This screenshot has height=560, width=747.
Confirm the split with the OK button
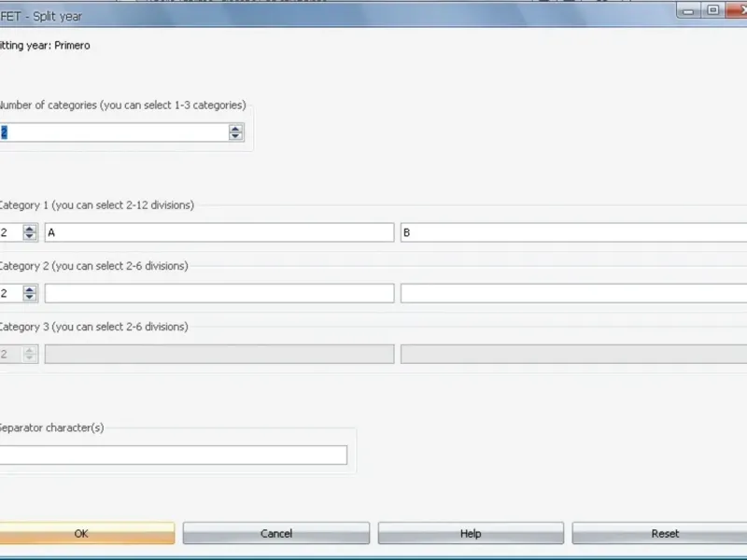pyautogui.click(x=87, y=533)
